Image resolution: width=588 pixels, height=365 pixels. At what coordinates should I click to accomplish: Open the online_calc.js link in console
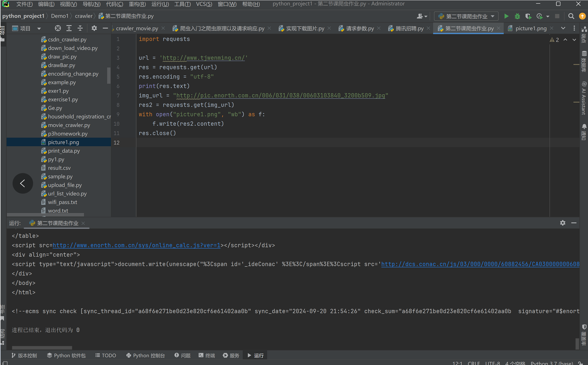point(136,245)
